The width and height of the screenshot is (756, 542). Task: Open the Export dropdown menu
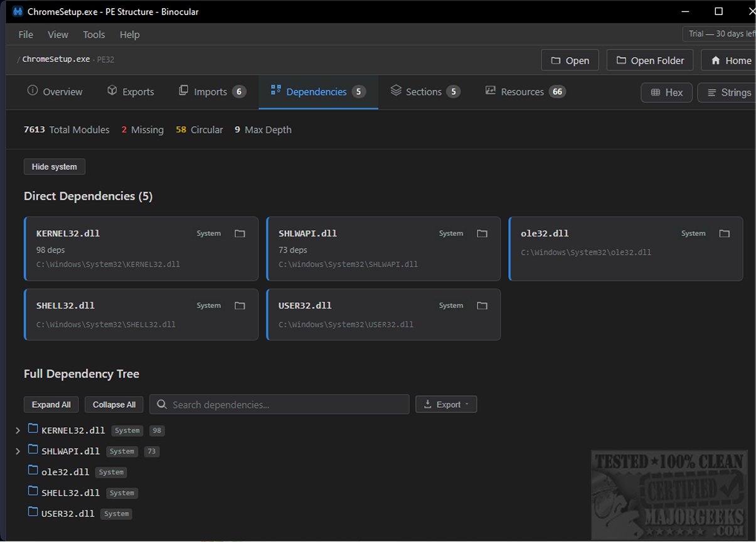point(446,405)
